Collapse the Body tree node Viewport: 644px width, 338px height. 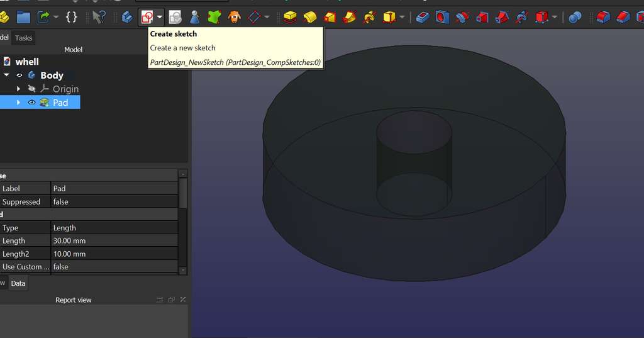[6, 76]
